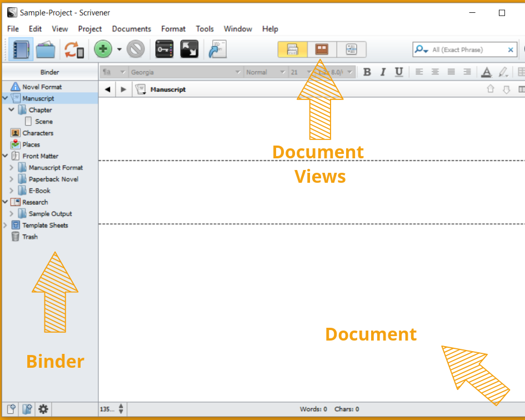The height and width of the screenshot is (420, 525).
Task: Open the Tools menu
Action: [x=205, y=29]
